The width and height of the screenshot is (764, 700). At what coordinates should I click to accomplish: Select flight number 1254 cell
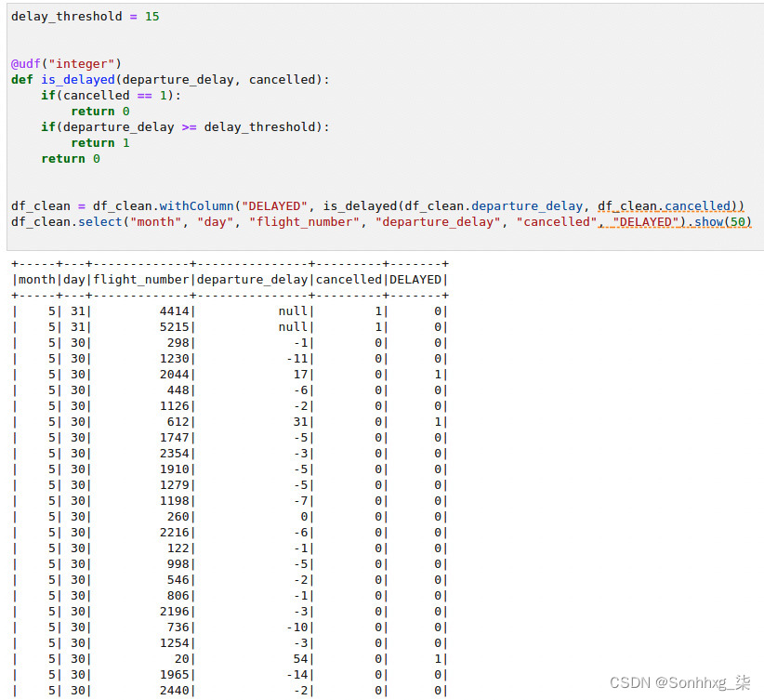pyautogui.click(x=175, y=643)
